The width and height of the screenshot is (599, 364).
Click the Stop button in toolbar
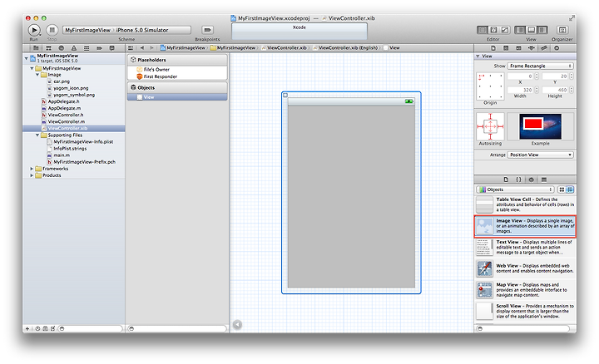coord(52,30)
